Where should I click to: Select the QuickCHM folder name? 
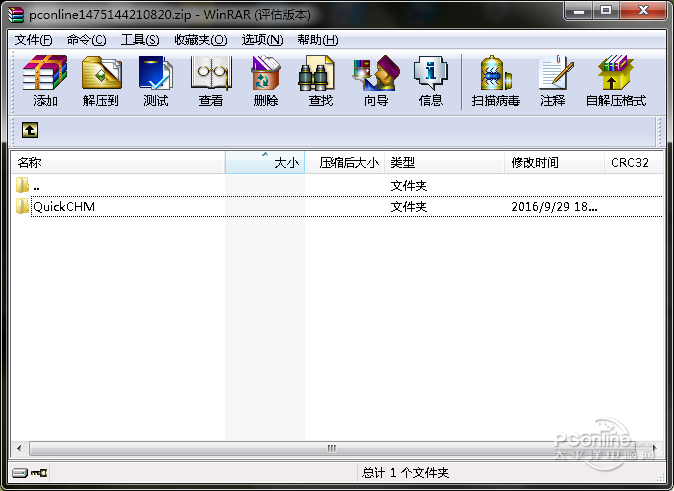[64, 207]
